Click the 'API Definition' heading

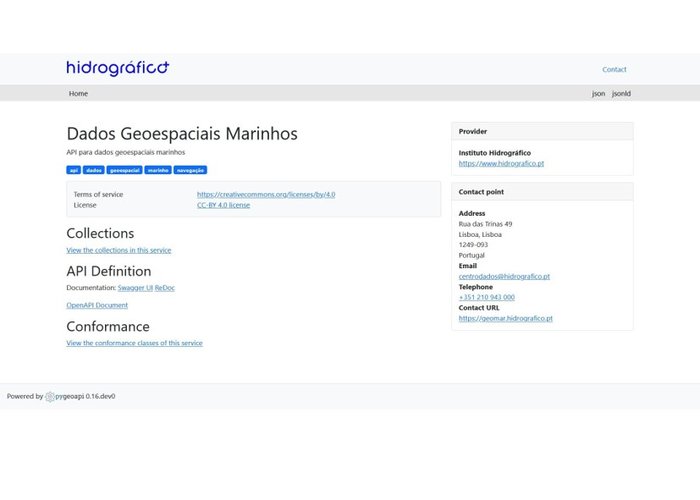point(109,271)
